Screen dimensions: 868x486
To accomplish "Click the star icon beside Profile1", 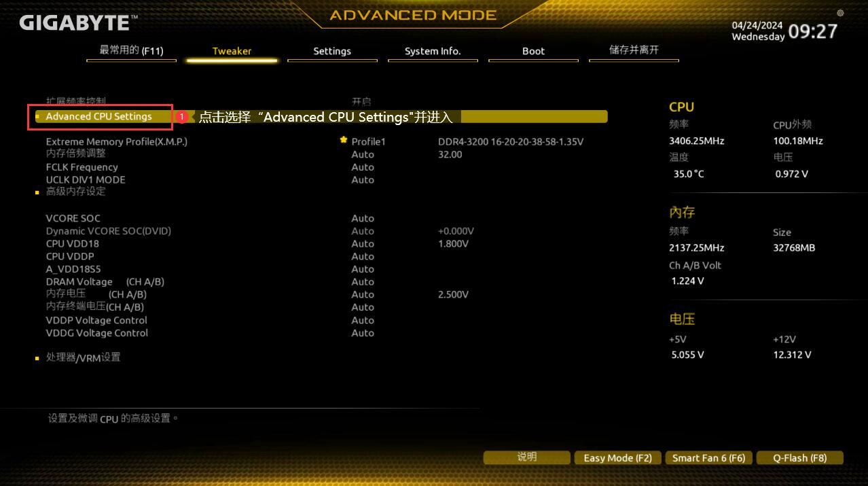I will pos(344,140).
